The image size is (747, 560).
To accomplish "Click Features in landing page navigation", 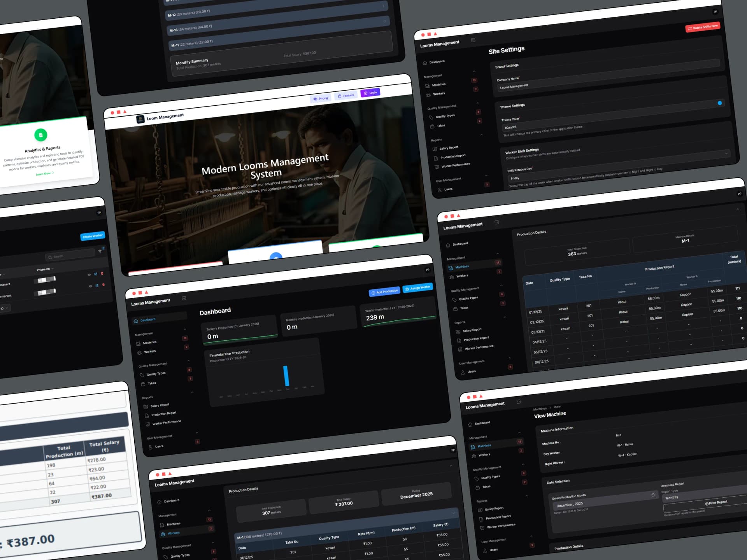I will 346,96.
